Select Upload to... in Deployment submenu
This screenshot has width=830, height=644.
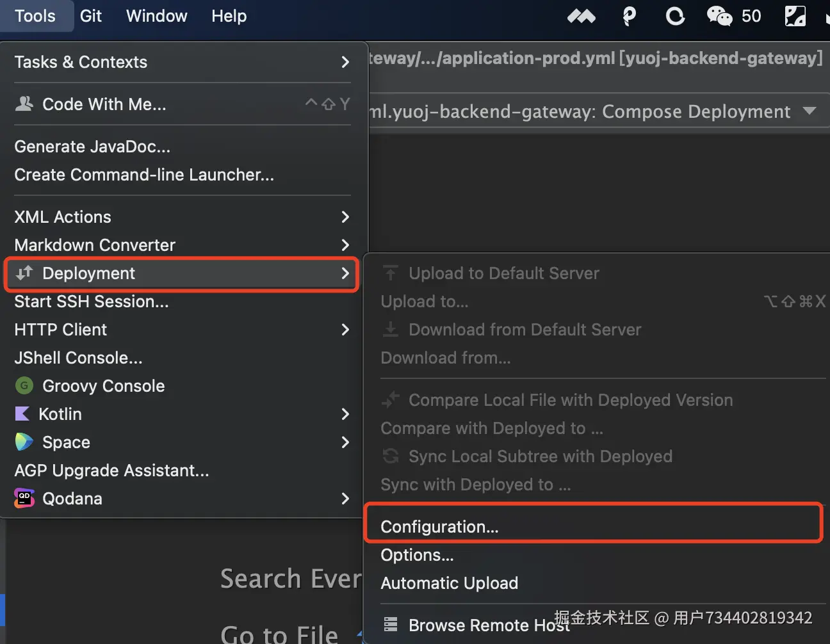pos(597,302)
